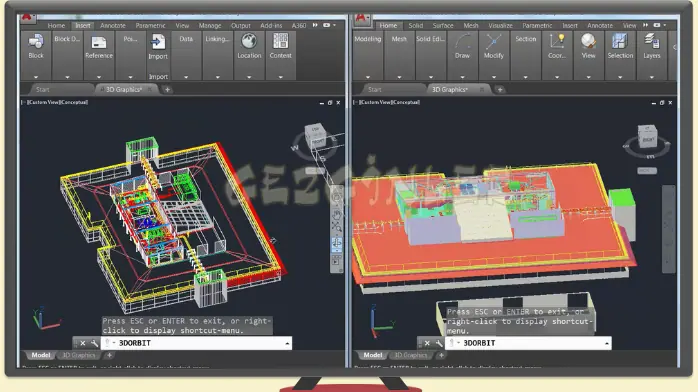Open the Layers icon in right window

pos(652,41)
